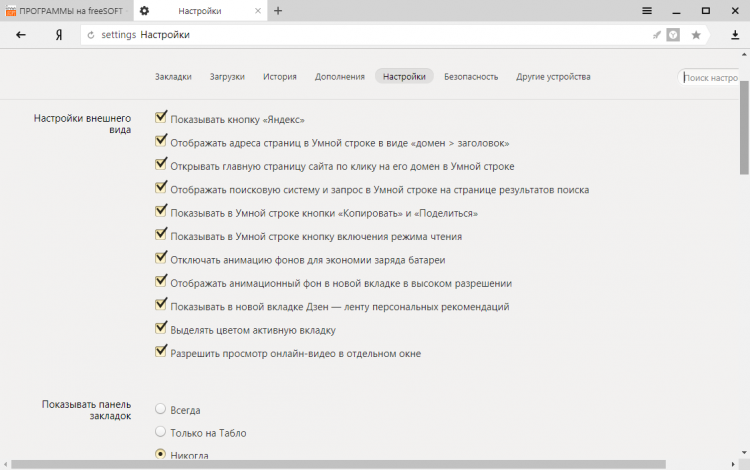Click the Turbo rocket icon in address bar

(657, 35)
